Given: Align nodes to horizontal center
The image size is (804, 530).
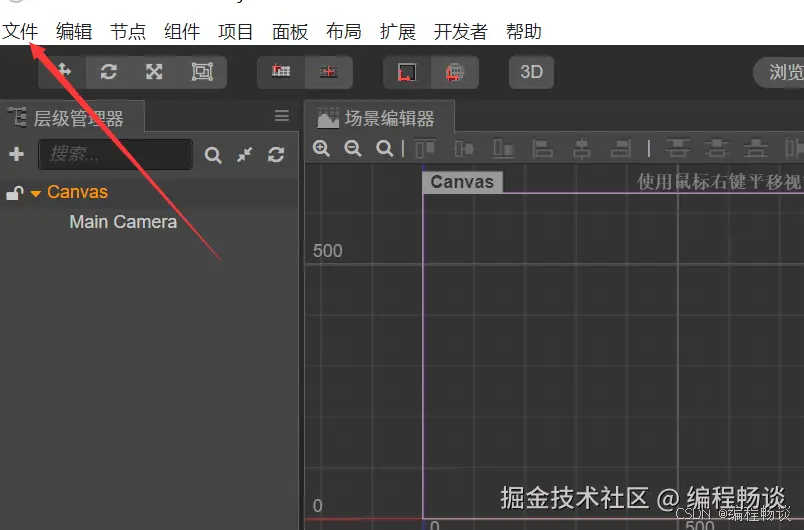Looking at the screenshot, I should tap(581, 149).
